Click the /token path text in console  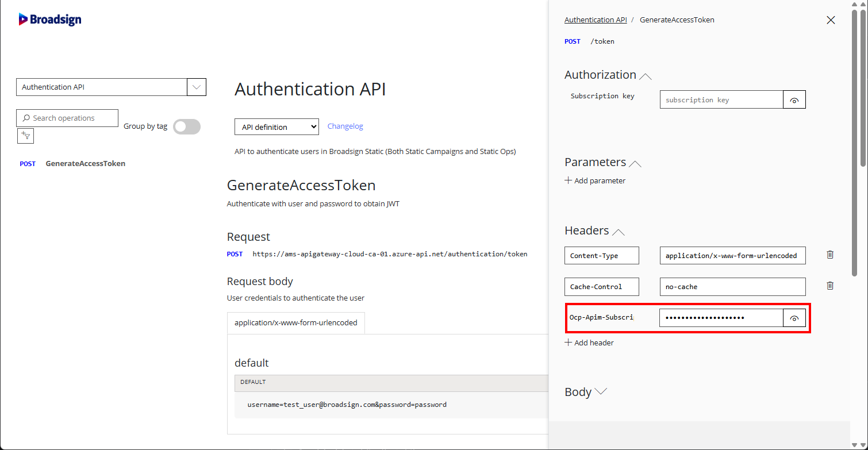(x=602, y=41)
